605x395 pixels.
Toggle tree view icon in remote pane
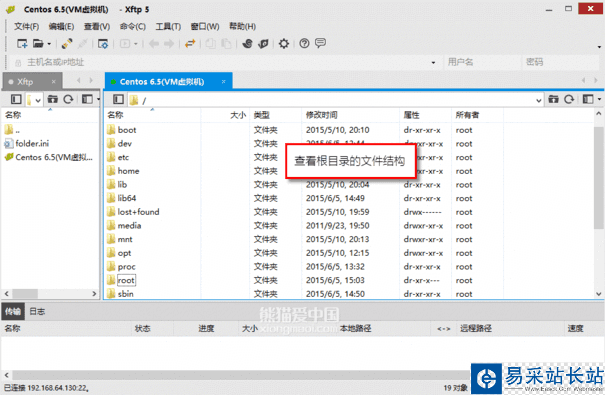118,100
